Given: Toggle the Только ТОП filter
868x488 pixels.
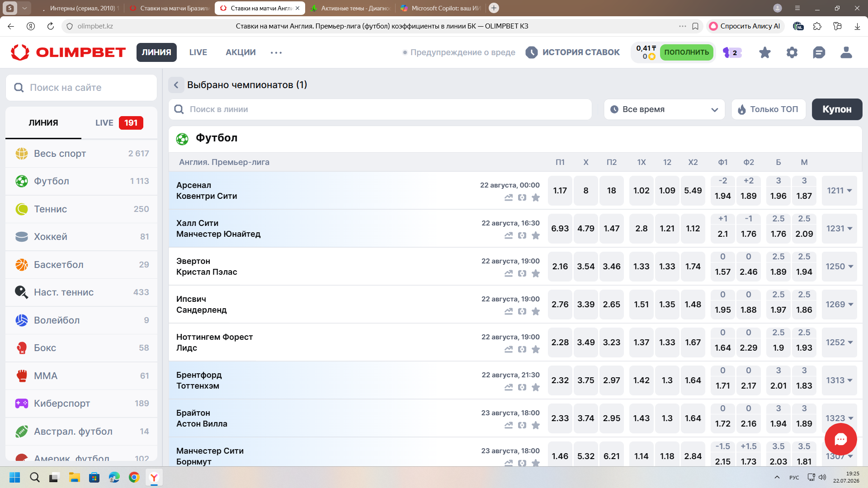Looking at the screenshot, I should [769, 109].
